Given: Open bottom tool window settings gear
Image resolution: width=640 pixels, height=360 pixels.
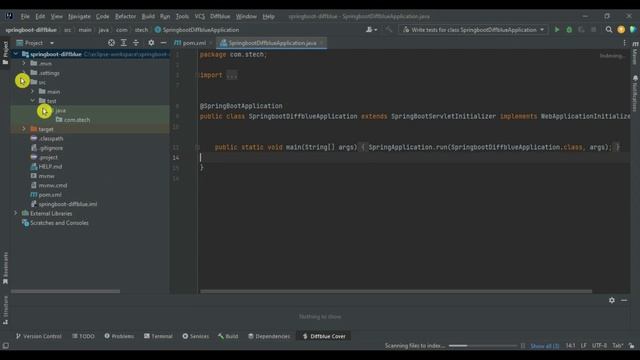Looking at the screenshot, I should click(611, 300).
